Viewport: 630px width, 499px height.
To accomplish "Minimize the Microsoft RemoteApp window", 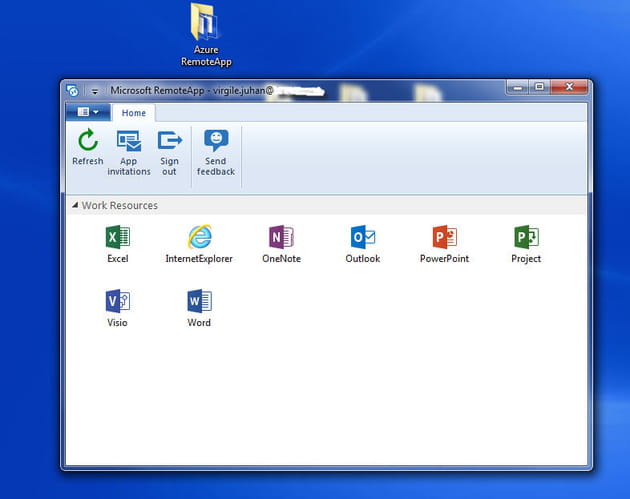I will click(x=518, y=87).
